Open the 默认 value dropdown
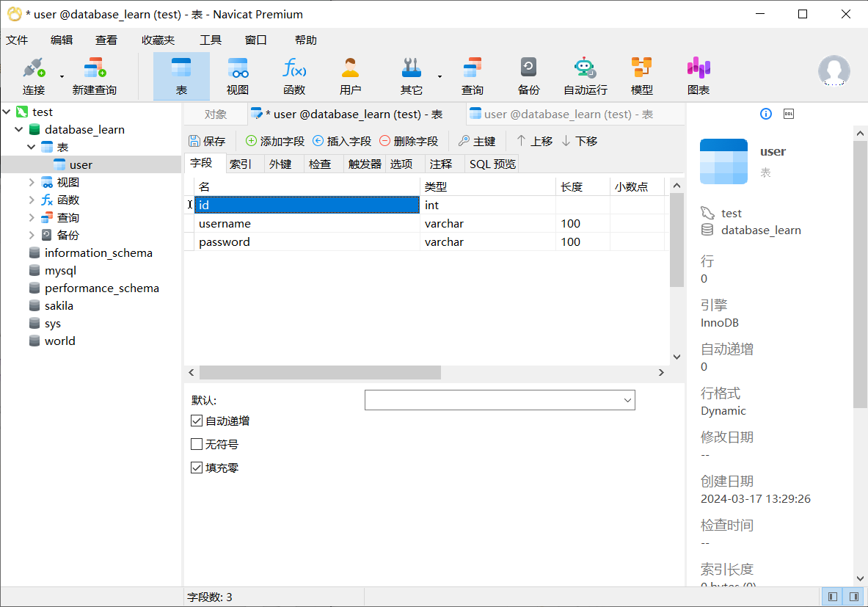Image resolution: width=868 pixels, height=607 pixels. click(x=627, y=400)
